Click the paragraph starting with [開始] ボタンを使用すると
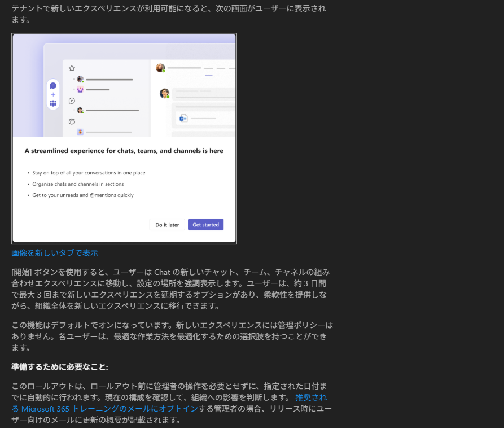 (170, 289)
